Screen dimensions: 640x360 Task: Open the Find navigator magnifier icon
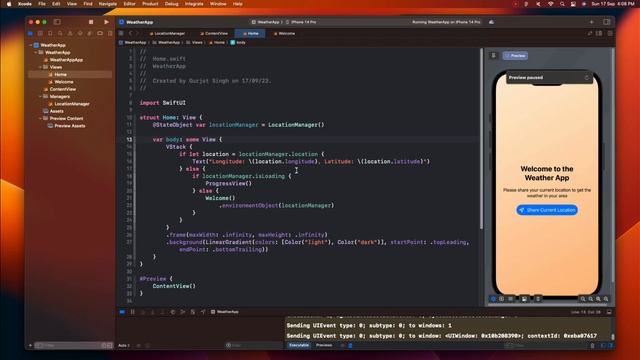click(x=60, y=33)
